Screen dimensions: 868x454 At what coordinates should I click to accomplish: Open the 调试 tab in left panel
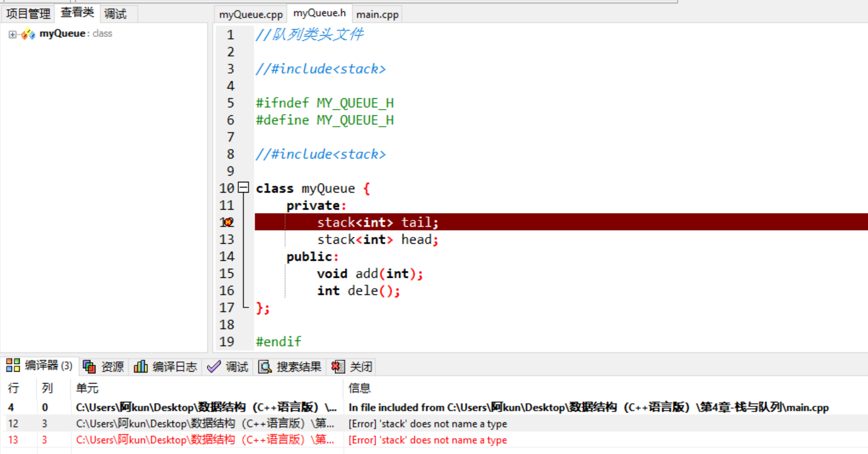(x=116, y=14)
